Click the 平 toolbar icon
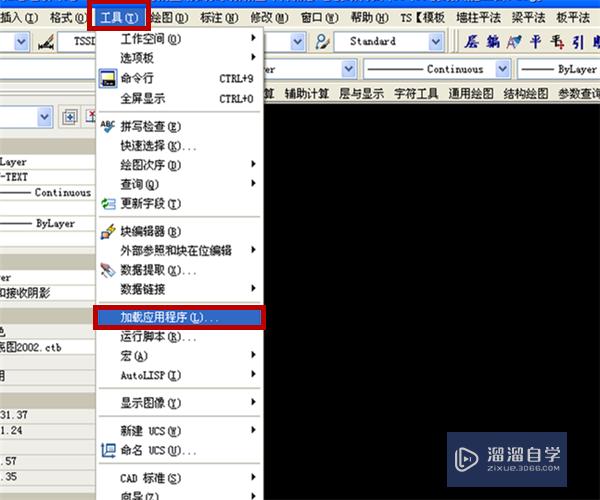The image size is (600, 500). 536,41
